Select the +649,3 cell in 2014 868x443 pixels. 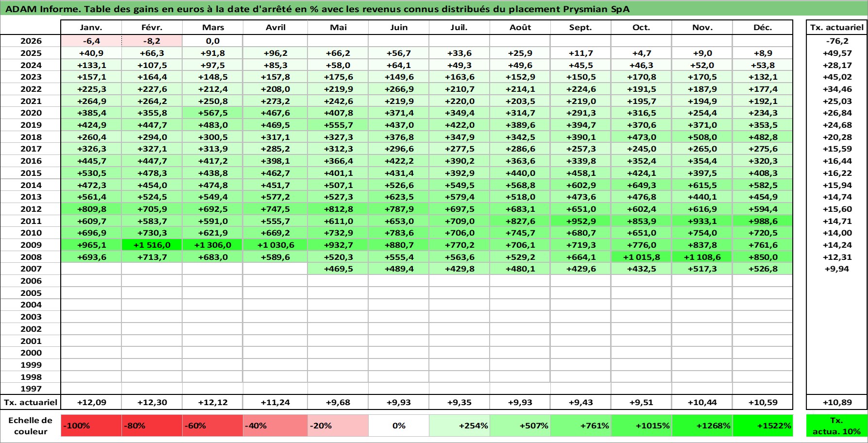coord(642,185)
